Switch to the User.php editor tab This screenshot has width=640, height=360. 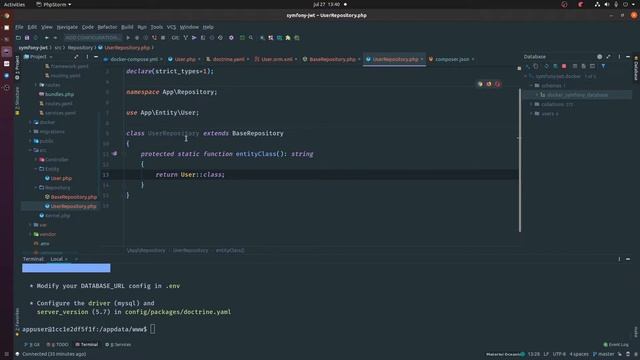[x=184, y=59]
